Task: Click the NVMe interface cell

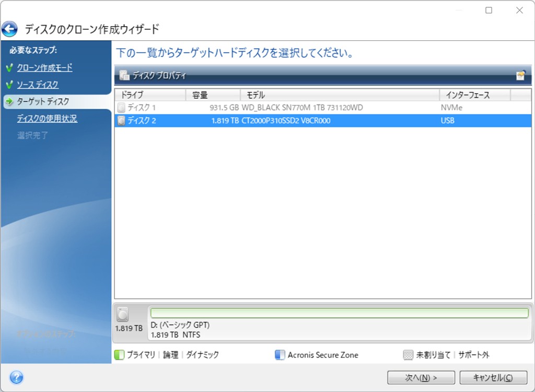Action: point(451,108)
